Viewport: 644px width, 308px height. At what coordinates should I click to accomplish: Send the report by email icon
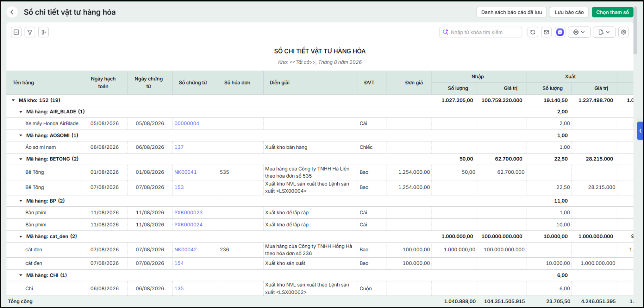click(x=546, y=32)
